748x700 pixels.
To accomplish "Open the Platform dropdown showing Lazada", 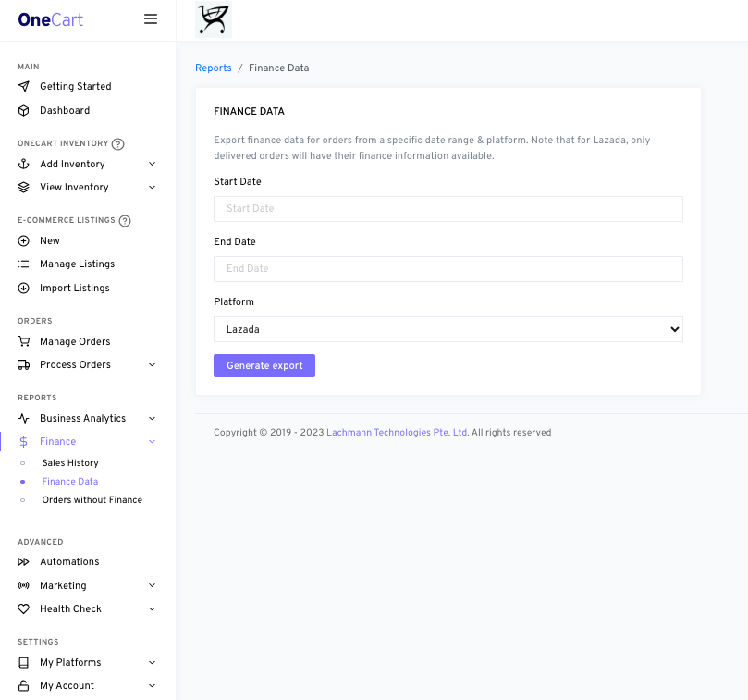I will tap(448, 329).
